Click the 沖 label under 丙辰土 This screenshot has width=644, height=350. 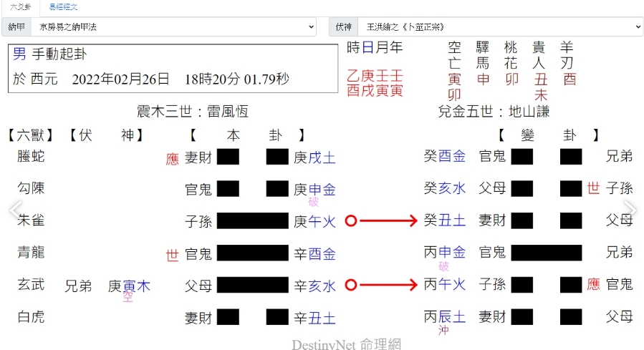pyautogui.click(x=444, y=329)
